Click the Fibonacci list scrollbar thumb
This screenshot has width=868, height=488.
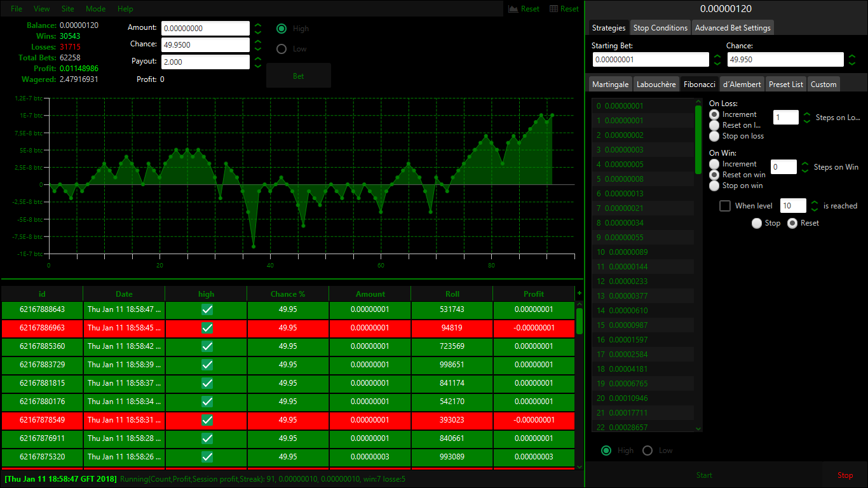[x=698, y=139]
